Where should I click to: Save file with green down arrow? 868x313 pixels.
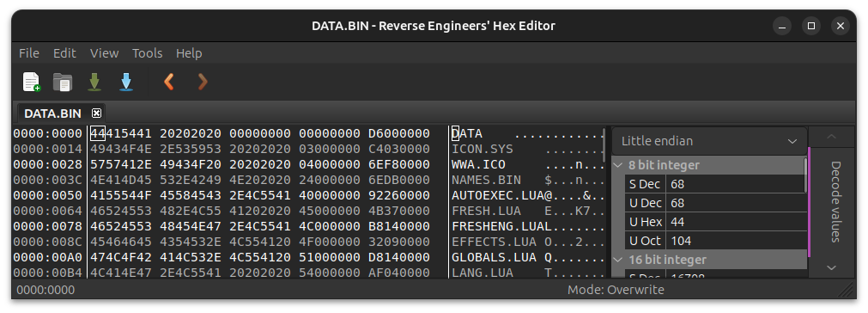pyautogui.click(x=94, y=82)
